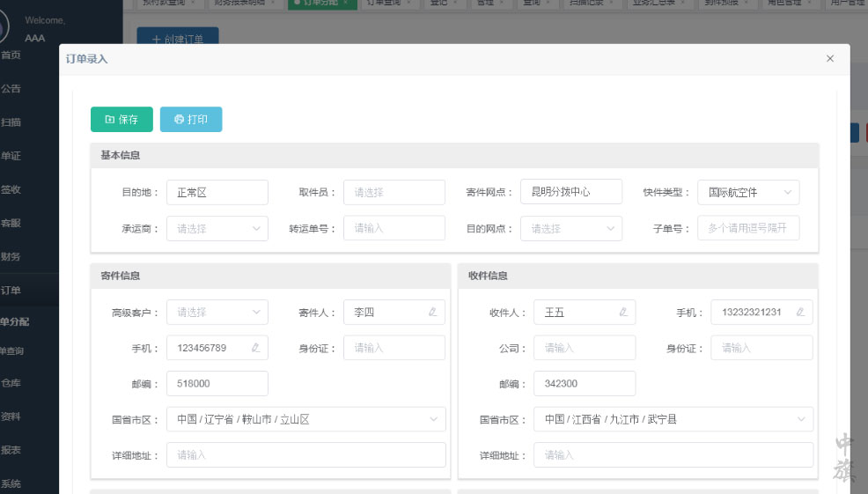Image resolution: width=868 pixels, height=494 pixels.
Task: Click the 子单号 input field
Action: tap(748, 228)
